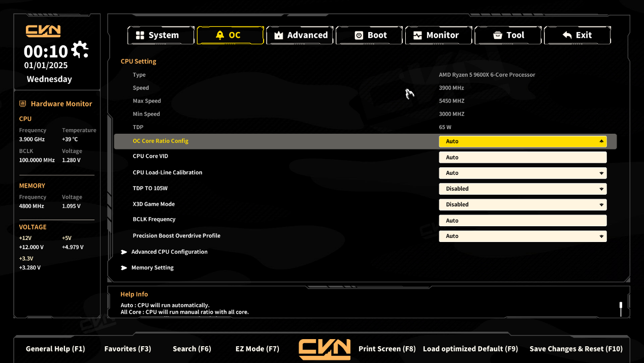The width and height of the screenshot is (644, 363).
Task: Open the OC Core Ratio Config dropdown
Action: point(523,141)
